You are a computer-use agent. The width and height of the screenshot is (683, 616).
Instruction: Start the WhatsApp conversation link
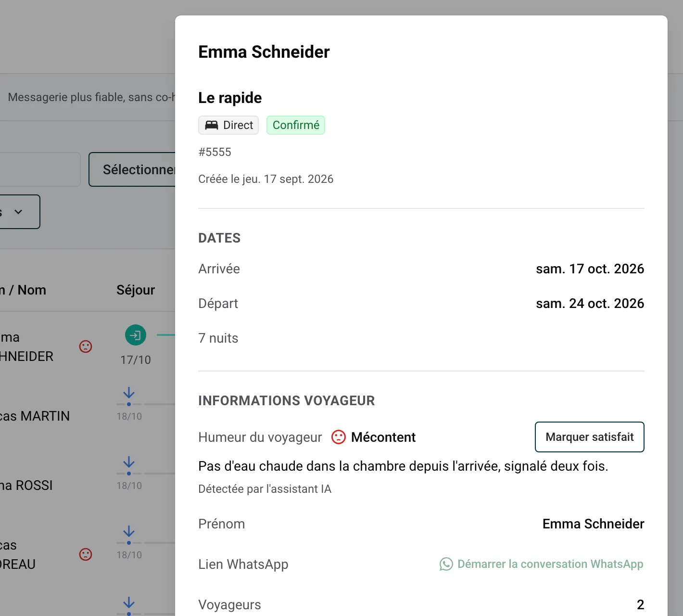coord(542,564)
